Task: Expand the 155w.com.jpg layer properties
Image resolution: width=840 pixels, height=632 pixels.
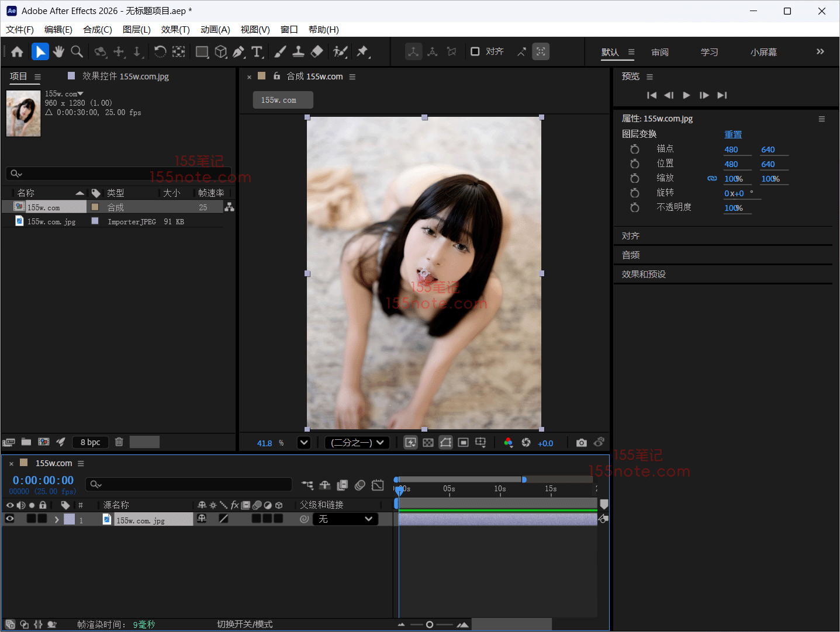Action: click(x=57, y=519)
